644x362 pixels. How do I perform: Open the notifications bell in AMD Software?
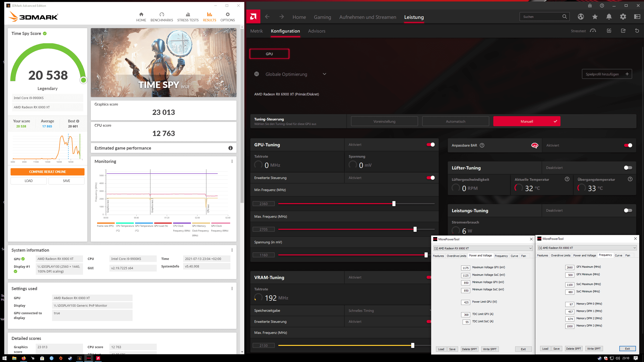[x=609, y=17]
